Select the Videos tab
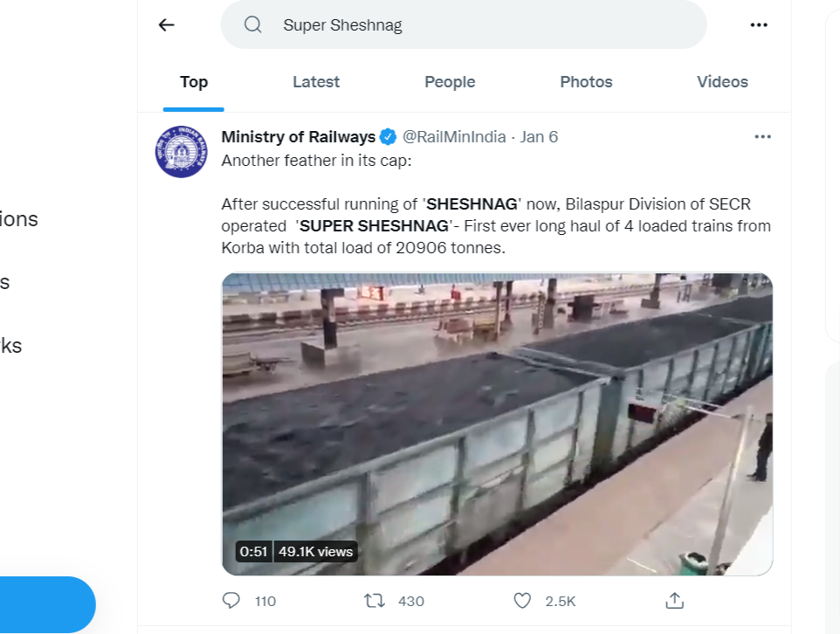This screenshot has height=634, width=840. pyautogui.click(x=722, y=82)
